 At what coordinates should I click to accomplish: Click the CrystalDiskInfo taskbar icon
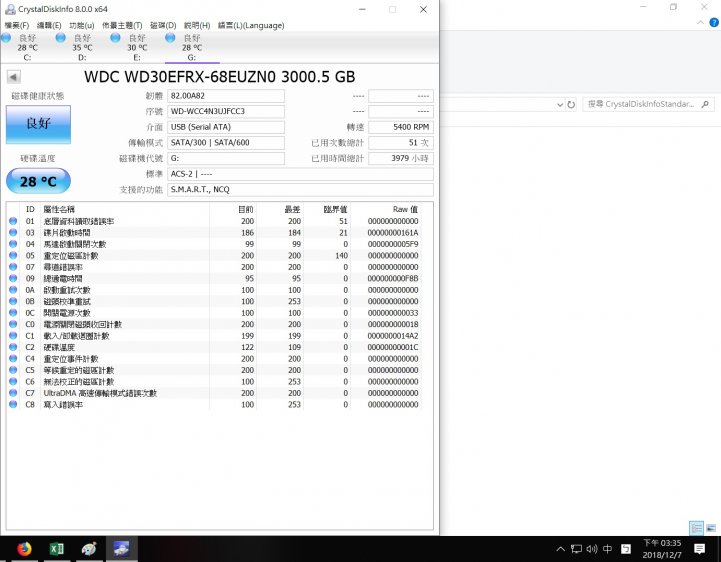pos(121,549)
